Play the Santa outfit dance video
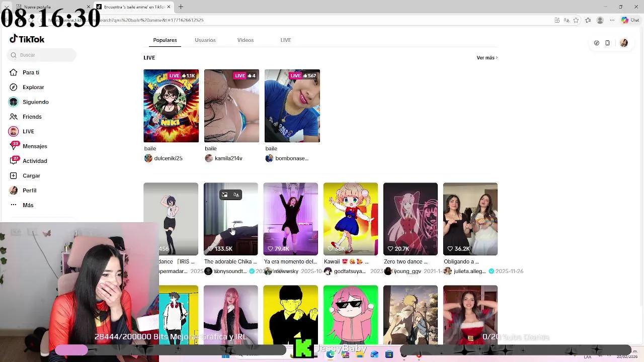644x362 pixels. click(470, 315)
